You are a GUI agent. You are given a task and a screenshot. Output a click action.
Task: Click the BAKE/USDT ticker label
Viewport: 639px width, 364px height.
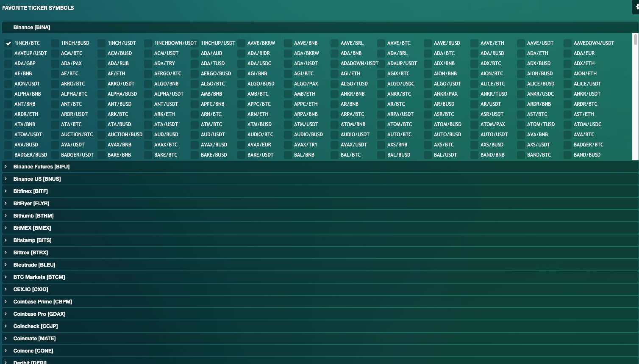click(x=260, y=155)
